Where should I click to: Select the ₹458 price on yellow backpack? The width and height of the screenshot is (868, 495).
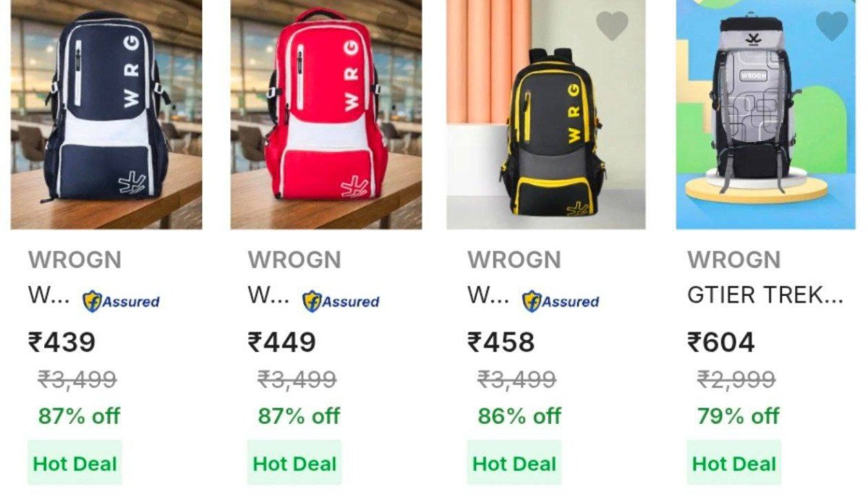pyautogui.click(x=501, y=342)
